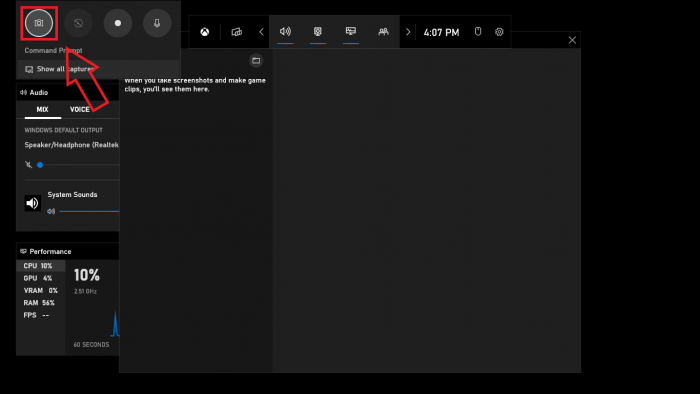
Task: Mute System Sounds with the speaker icon
Action: [x=32, y=203]
